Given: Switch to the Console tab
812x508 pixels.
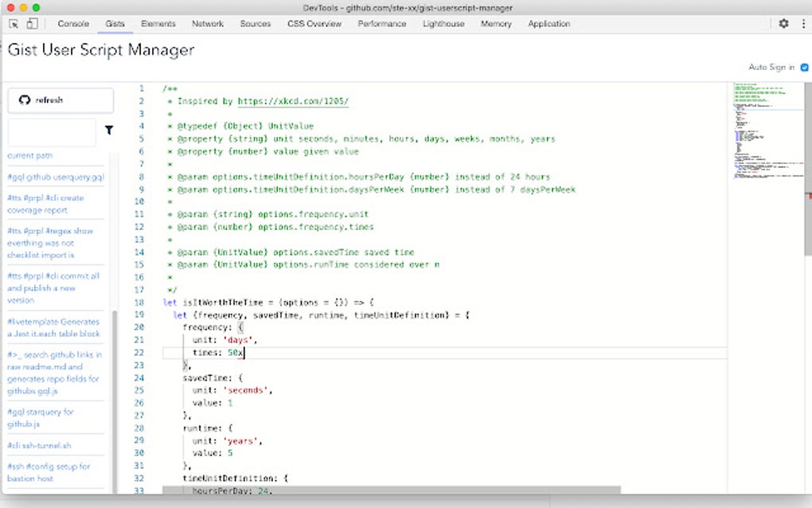Looking at the screenshot, I should [72, 24].
